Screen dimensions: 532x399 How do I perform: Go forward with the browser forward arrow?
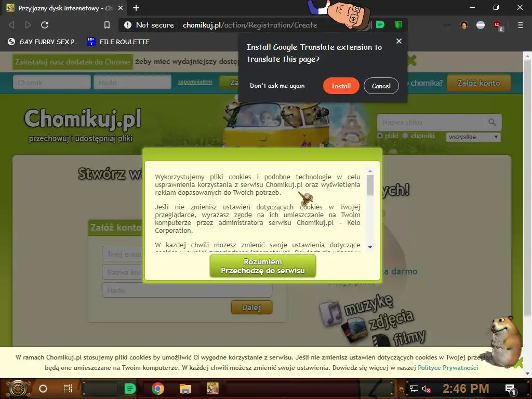point(28,25)
